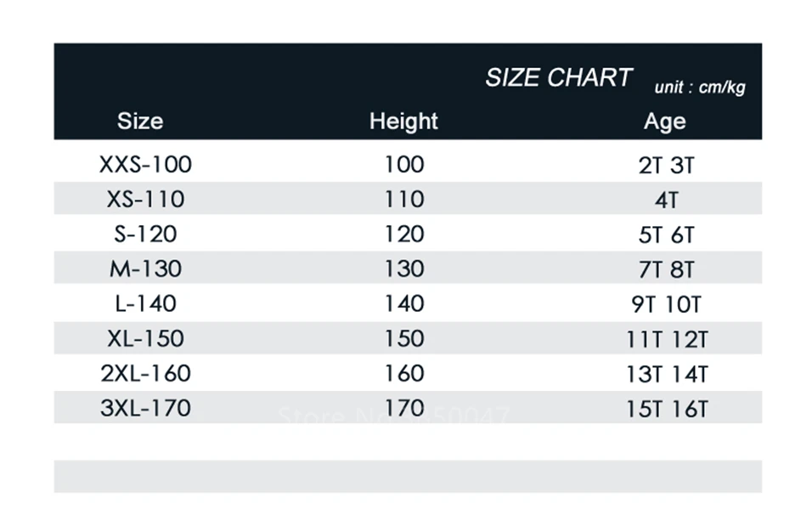Select the Age column header
This screenshot has height=526, width=812.
(x=665, y=122)
